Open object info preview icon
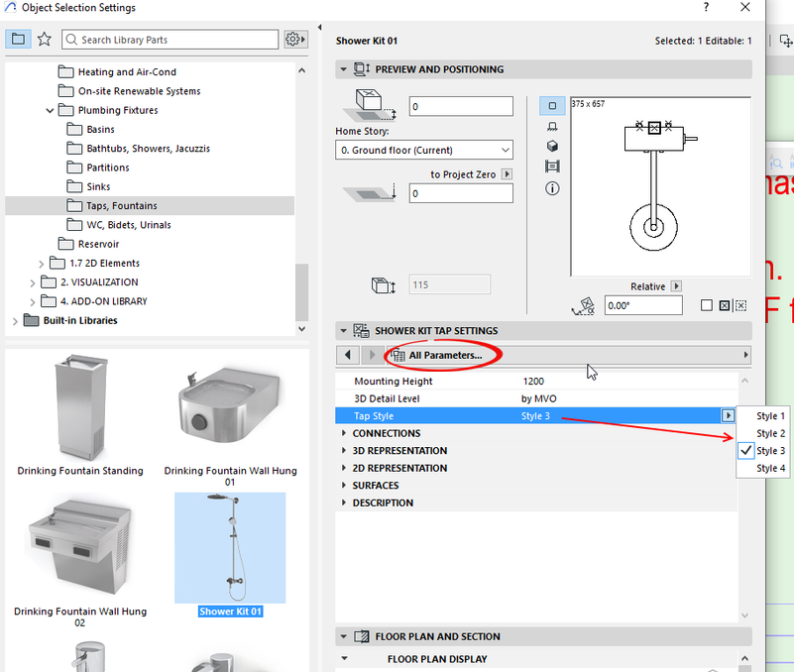The image size is (794, 672). (552, 188)
